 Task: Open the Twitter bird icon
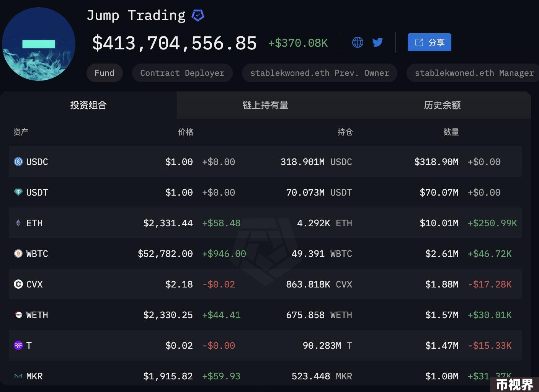(x=377, y=42)
